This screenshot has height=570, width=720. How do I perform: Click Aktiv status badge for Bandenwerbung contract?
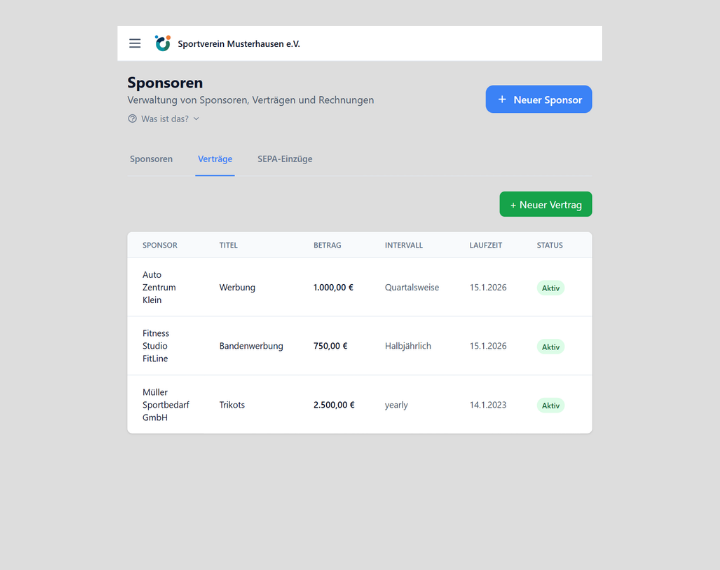(x=550, y=346)
